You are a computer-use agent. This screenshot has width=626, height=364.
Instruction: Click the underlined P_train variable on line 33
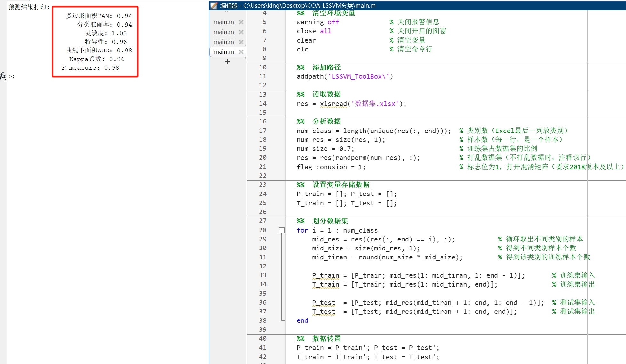[325, 275]
